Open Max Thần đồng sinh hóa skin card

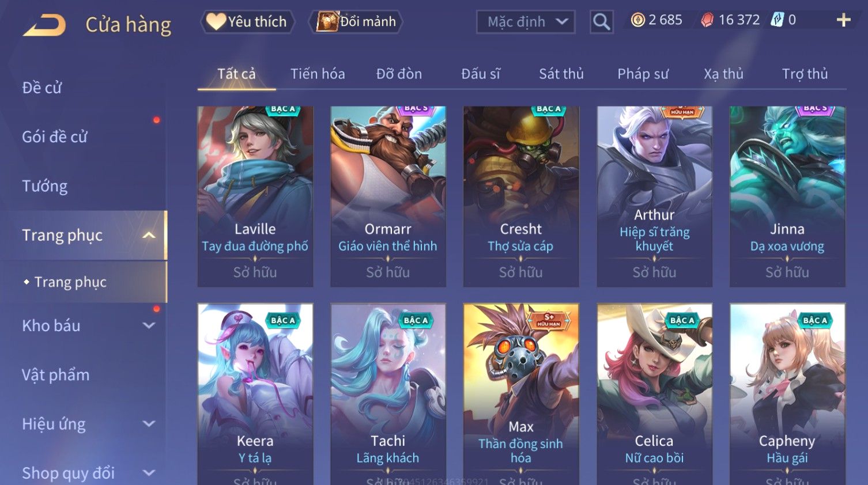pyautogui.click(x=521, y=394)
